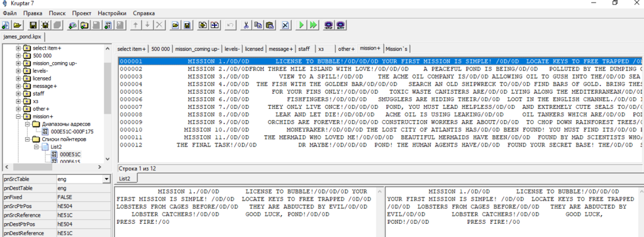
Task: Expand the 'select item+' tree node
Action: 18,48
